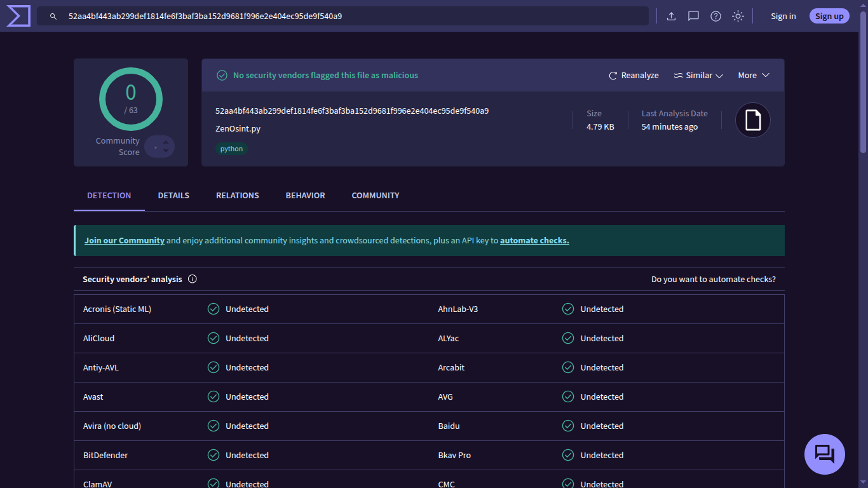Click the green check icon in the no-flags banner

tap(222, 75)
